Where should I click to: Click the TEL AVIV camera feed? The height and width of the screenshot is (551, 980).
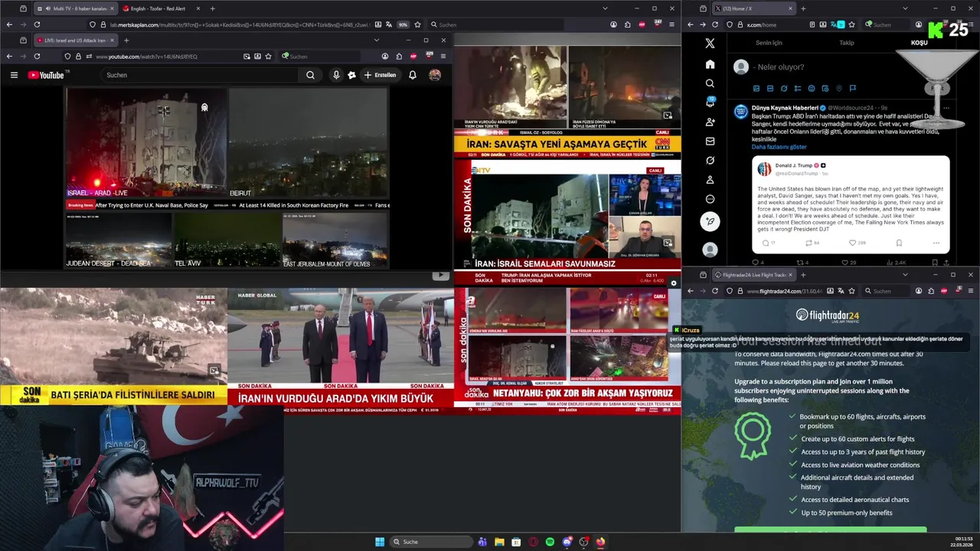pos(227,240)
